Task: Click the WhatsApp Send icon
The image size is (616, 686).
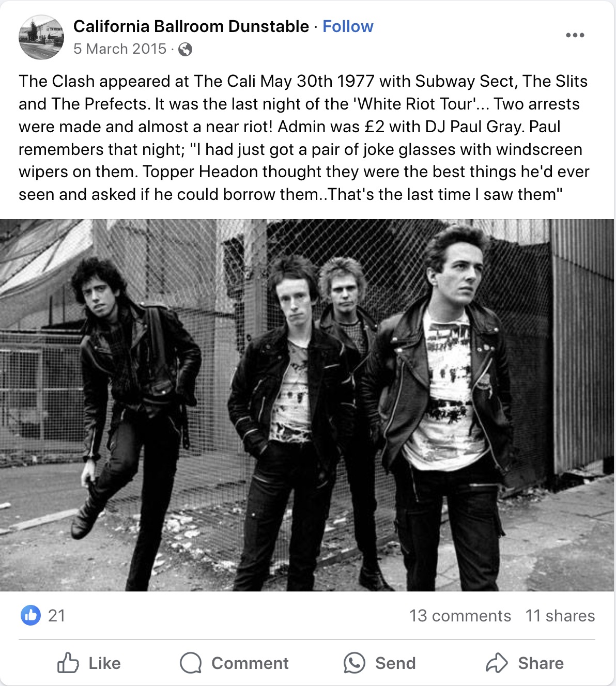Action: pos(355,663)
